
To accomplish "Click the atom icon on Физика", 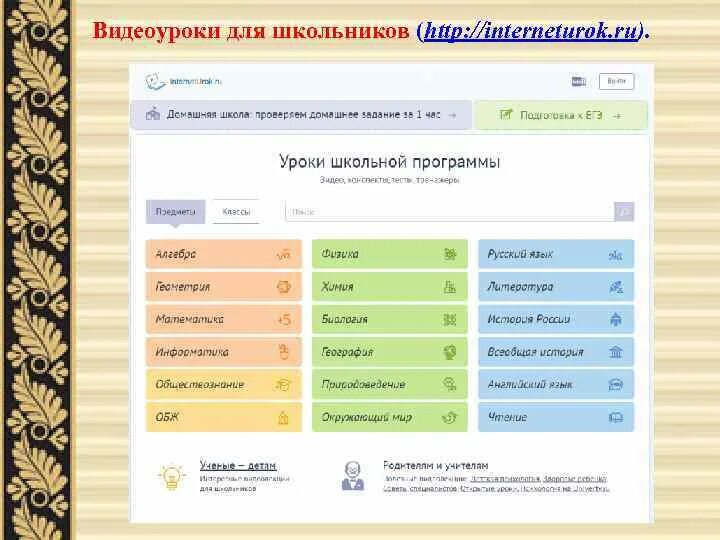I will 450,254.
